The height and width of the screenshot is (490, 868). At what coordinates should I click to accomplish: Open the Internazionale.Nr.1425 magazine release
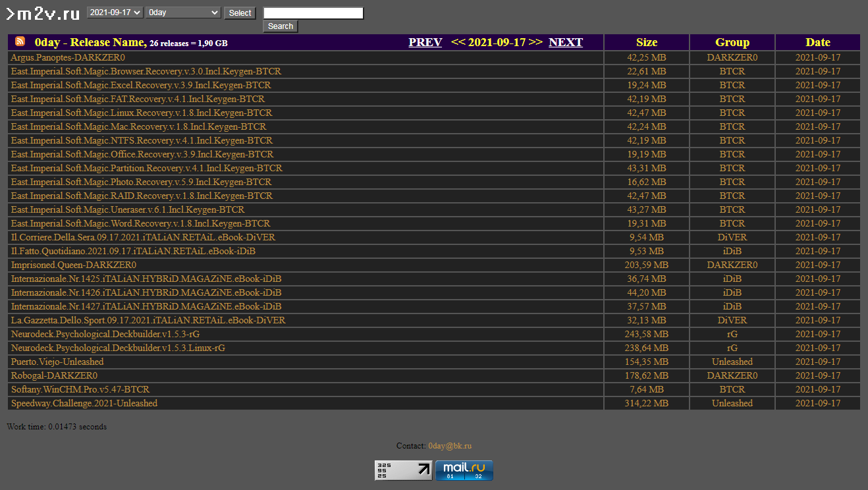pos(146,279)
